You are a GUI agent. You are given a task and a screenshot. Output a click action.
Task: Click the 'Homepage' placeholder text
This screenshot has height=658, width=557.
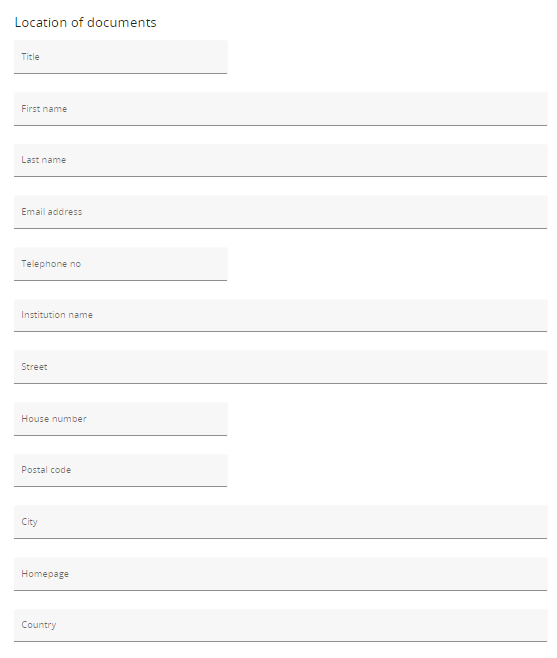[x=45, y=574]
